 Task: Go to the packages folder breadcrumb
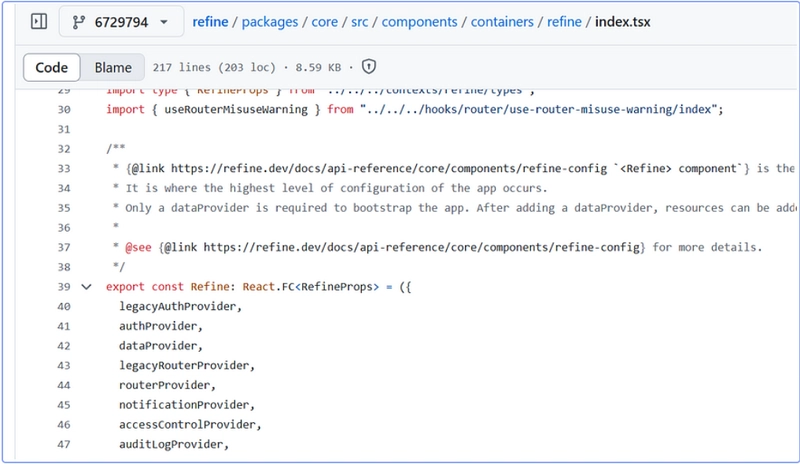(x=270, y=22)
